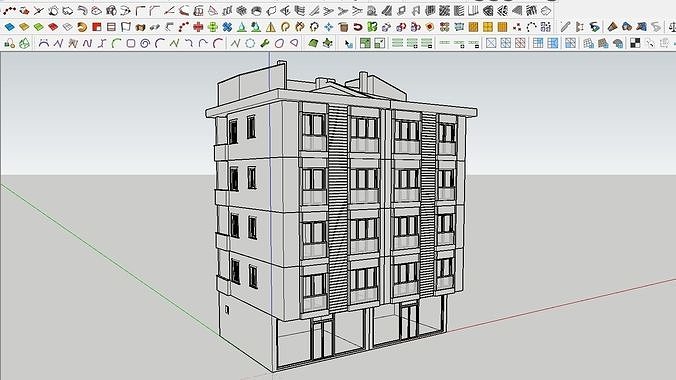Click the balance scale icon at the toolbar edge

click(672, 27)
